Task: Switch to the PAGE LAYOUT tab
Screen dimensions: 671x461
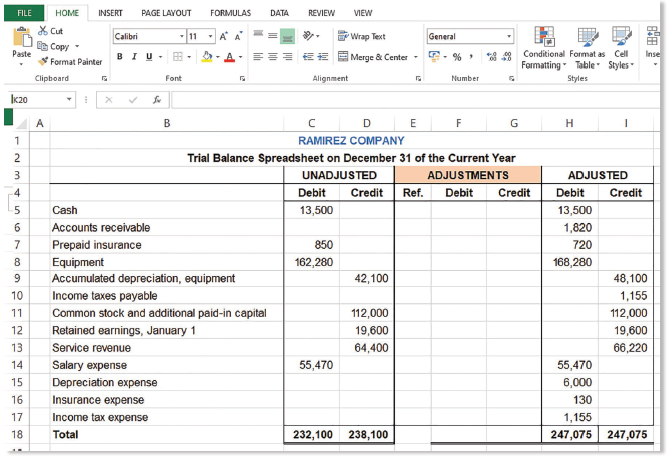Action: coord(166,13)
